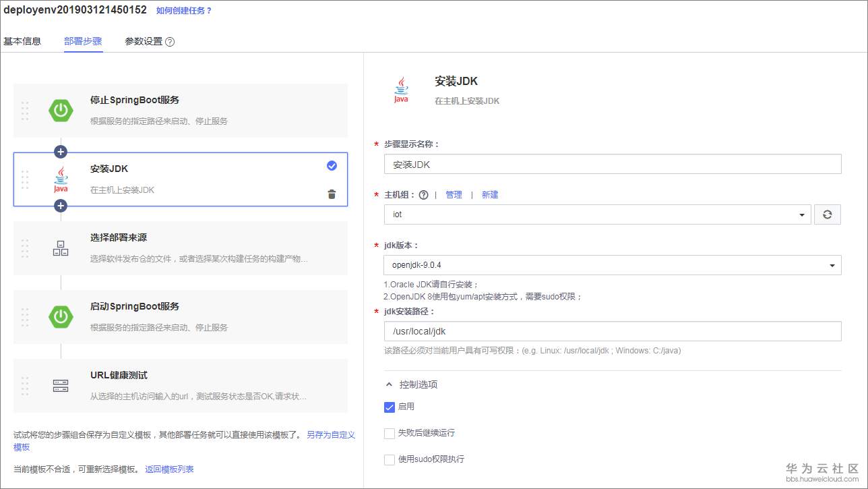The height and width of the screenshot is (489, 868).
Task: Enable the 失败后继续运行 checkbox
Action: (x=389, y=433)
